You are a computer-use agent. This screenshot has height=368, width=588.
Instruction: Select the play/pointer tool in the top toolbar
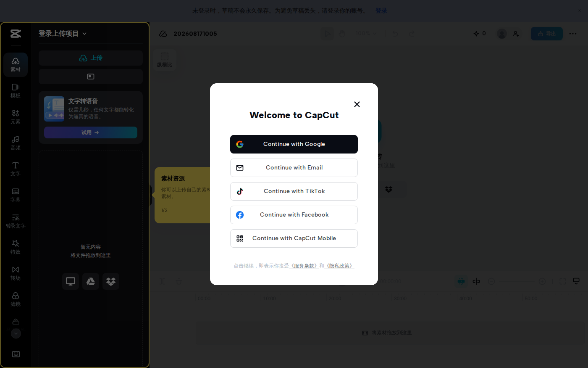click(327, 34)
